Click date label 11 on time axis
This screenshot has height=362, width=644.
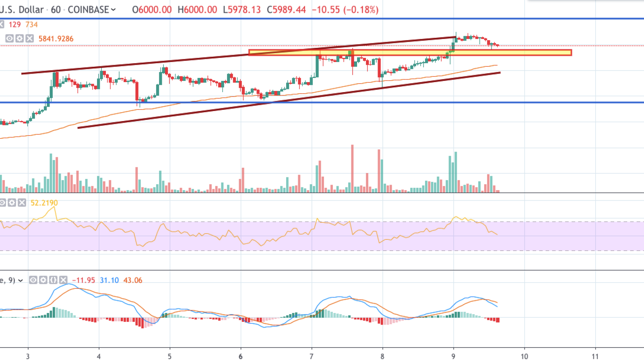pos(595,356)
